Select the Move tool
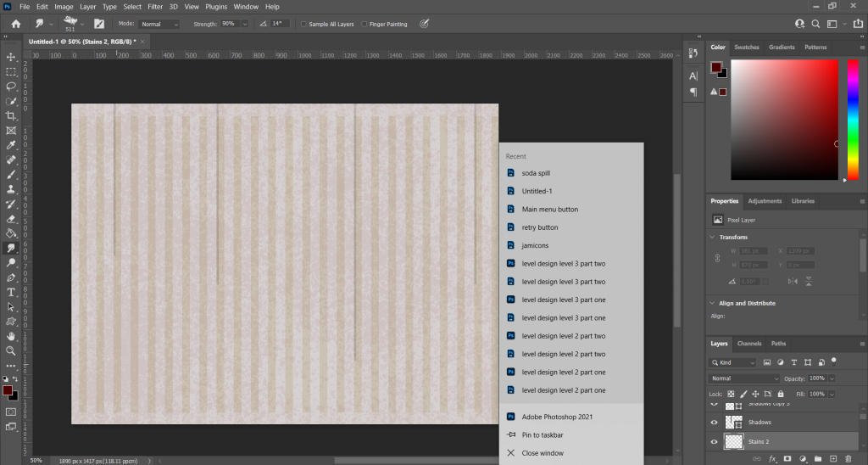This screenshot has height=465, width=868. click(11, 57)
